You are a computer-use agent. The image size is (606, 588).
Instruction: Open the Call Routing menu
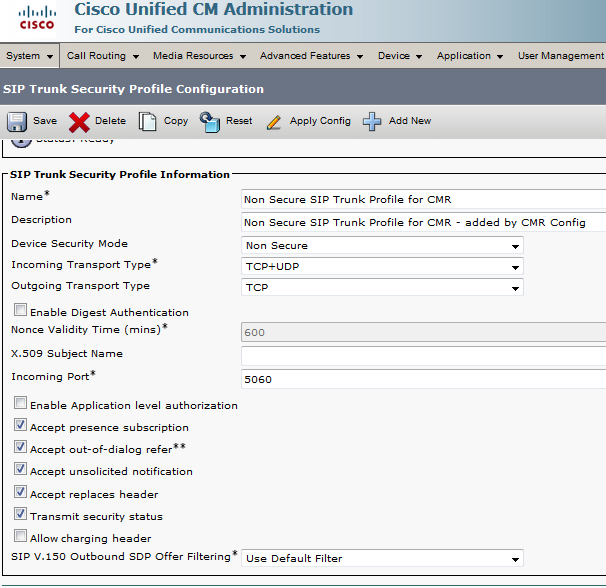pyautogui.click(x=102, y=56)
